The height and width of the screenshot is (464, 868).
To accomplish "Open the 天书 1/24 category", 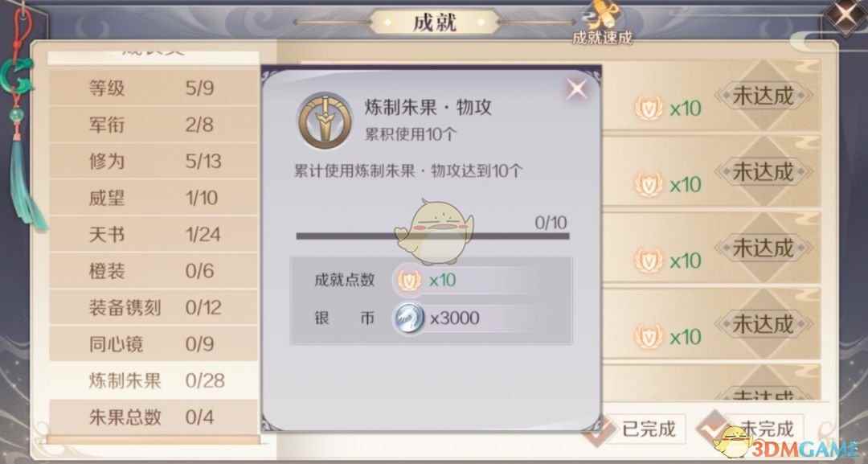I will point(154,234).
